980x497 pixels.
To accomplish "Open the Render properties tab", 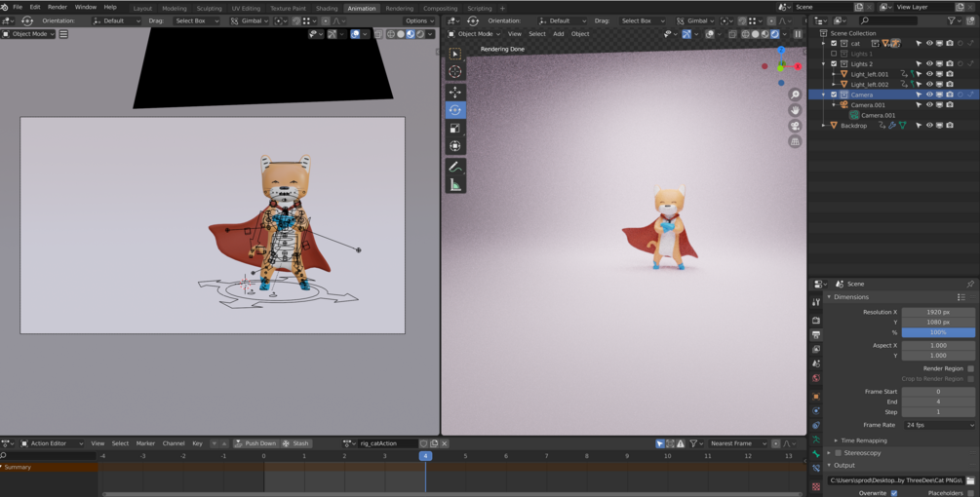I will [815, 320].
